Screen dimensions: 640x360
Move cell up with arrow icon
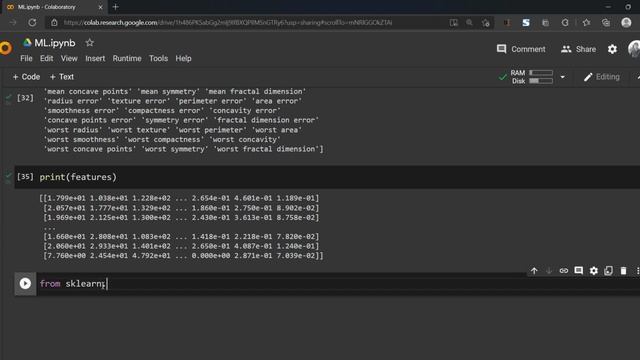[534, 271]
